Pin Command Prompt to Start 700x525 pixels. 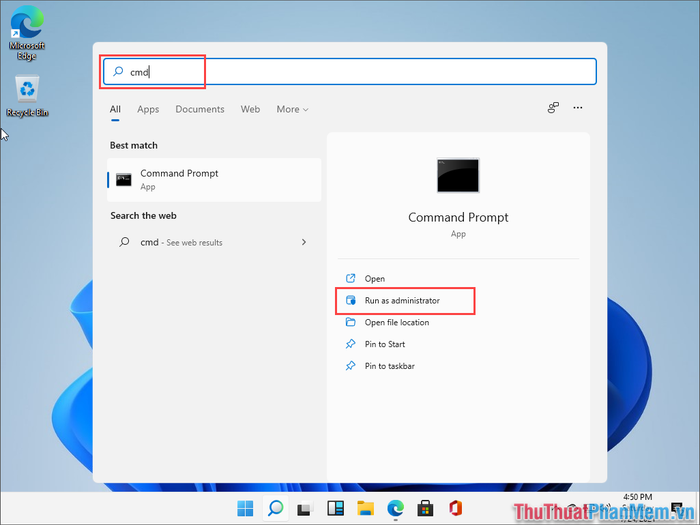point(385,345)
